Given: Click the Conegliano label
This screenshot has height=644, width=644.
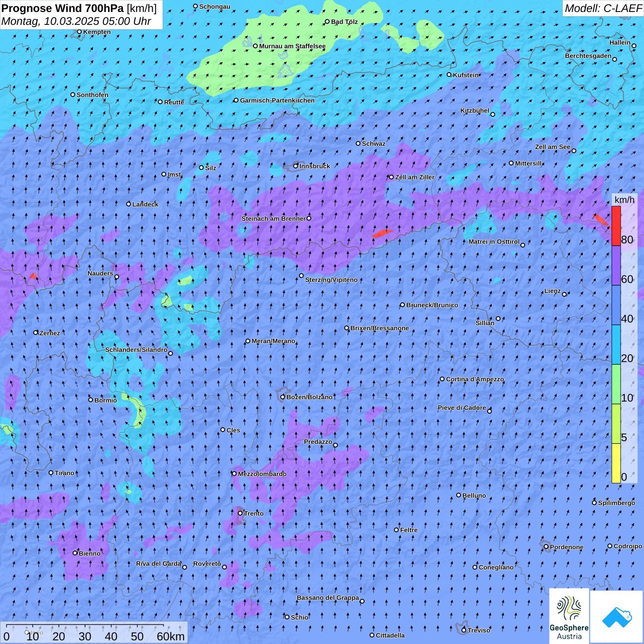Looking at the screenshot, I should click(496, 567).
